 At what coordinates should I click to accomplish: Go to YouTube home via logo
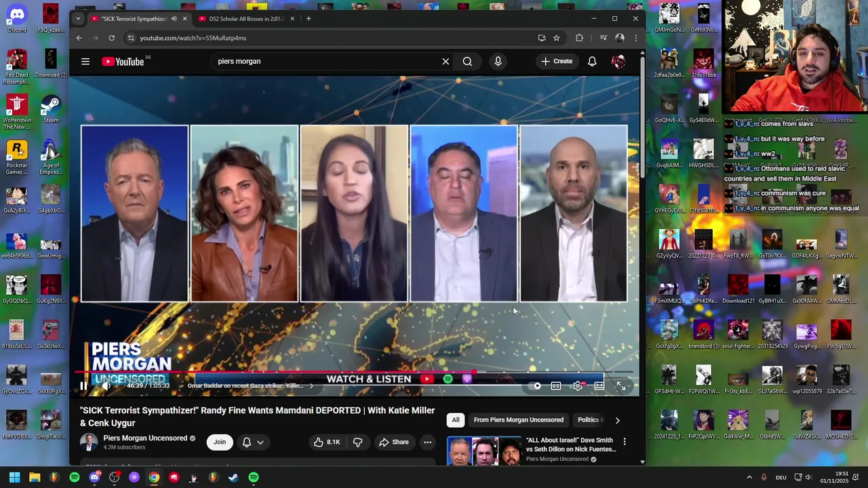(x=123, y=62)
